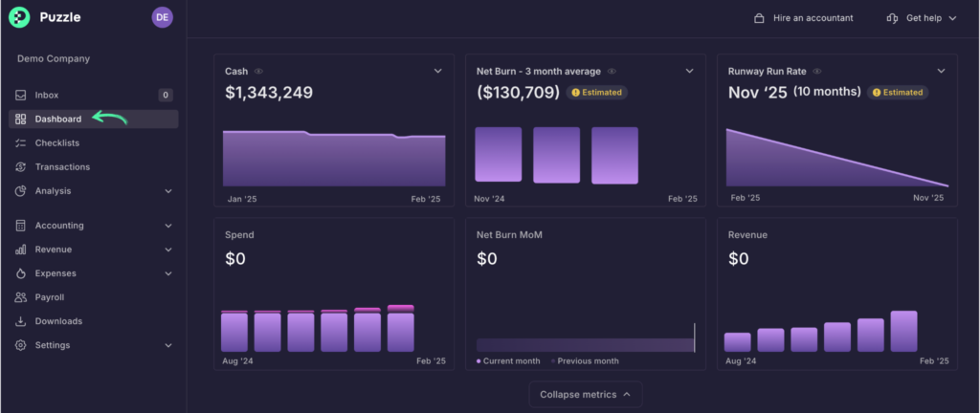Click the Inbox envelope icon
The width and height of the screenshot is (980, 413).
pos(21,96)
